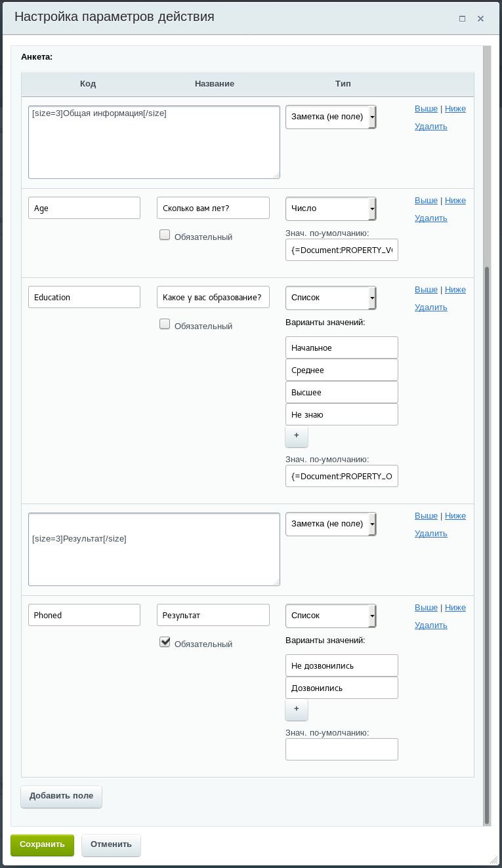The height and width of the screenshot is (868, 502).
Task: Focus the Phoned default value input
Action: coord(342,749)
